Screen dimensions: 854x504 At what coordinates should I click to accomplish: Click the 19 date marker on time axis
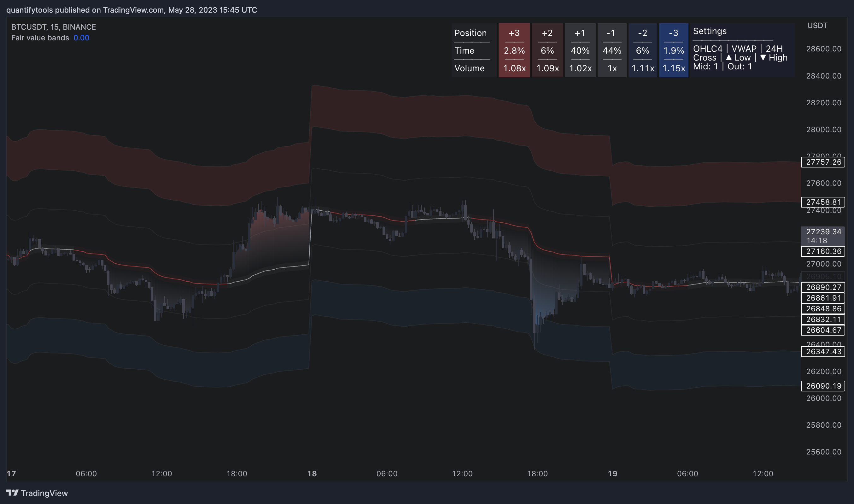(x=612, y=473)
